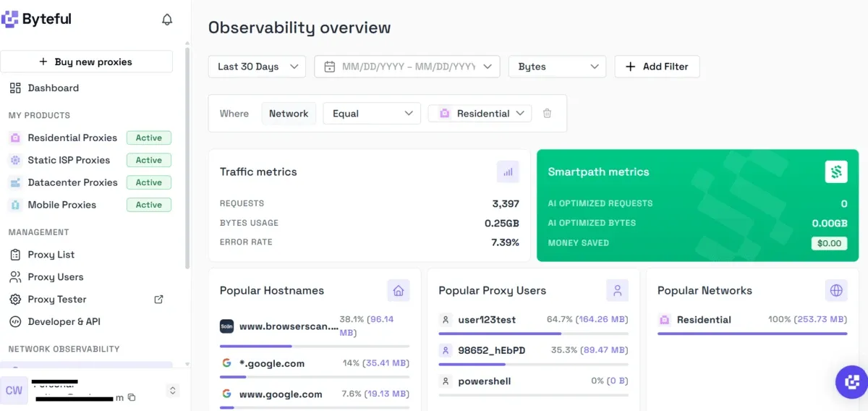Open Last 30 Days dropdown
Viewport: 868px width, 411px height.
(257, 67)
